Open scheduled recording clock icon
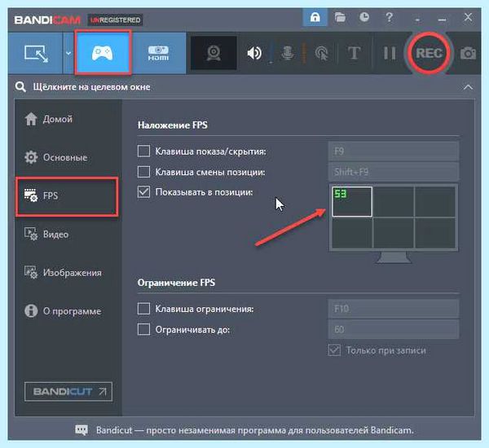 (364, 17)
